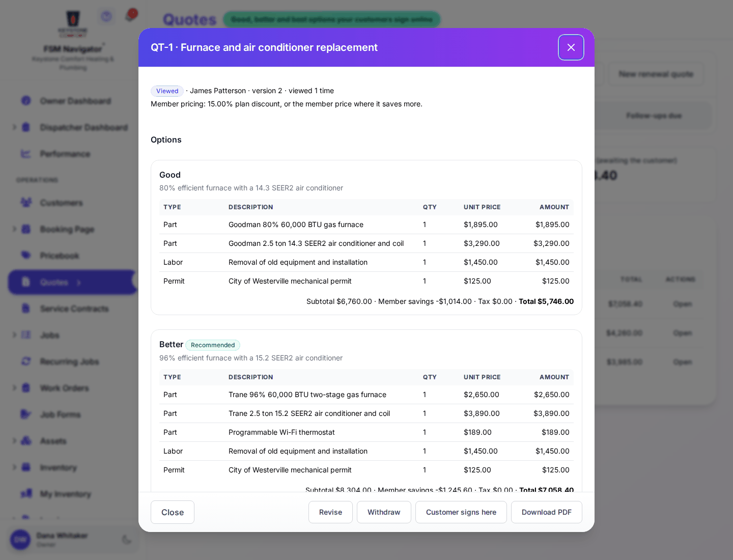Image resolution: width=733 pixels, height=560 pixels.
Task: Click the Good option heading
Action: [x=170, y=175]
